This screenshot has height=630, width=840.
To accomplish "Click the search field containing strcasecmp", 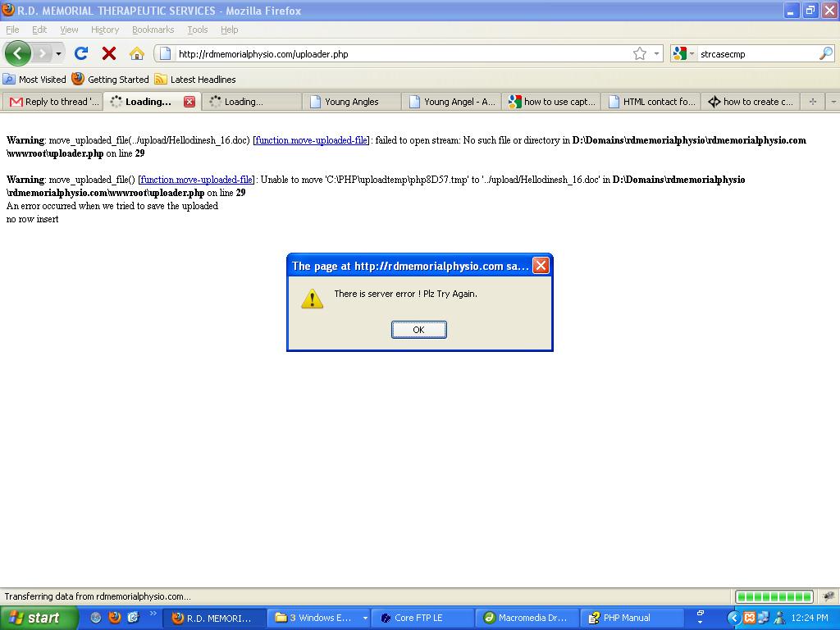I will 757,53.
